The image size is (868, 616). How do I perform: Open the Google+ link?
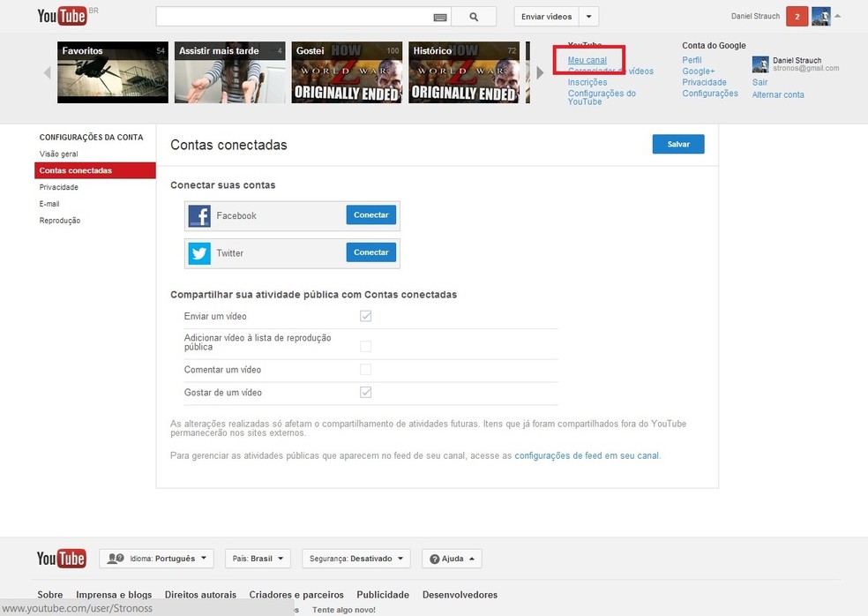[x=699, y=71]
